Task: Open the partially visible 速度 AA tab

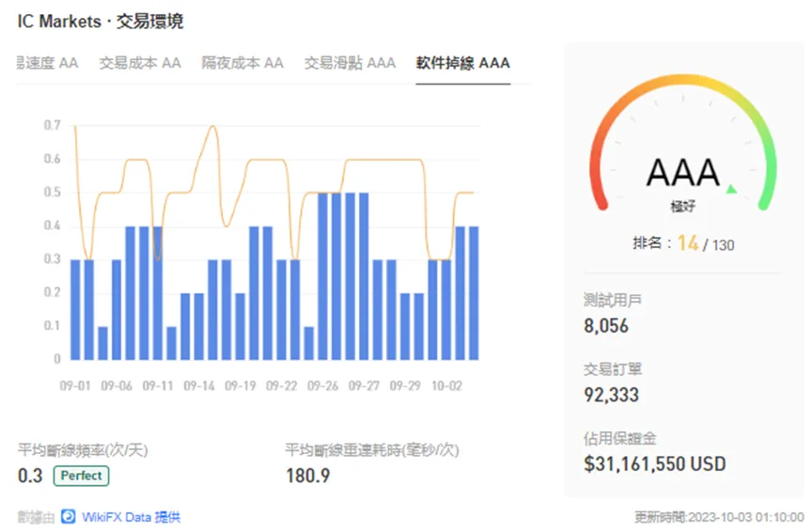Action: point(48,63)
